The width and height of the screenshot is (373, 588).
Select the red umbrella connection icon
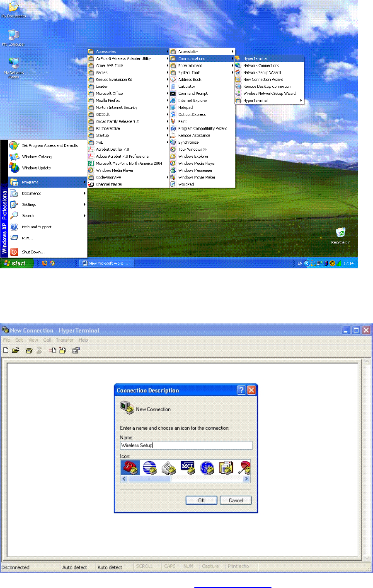pyautogui.click(x=244, y=468)
